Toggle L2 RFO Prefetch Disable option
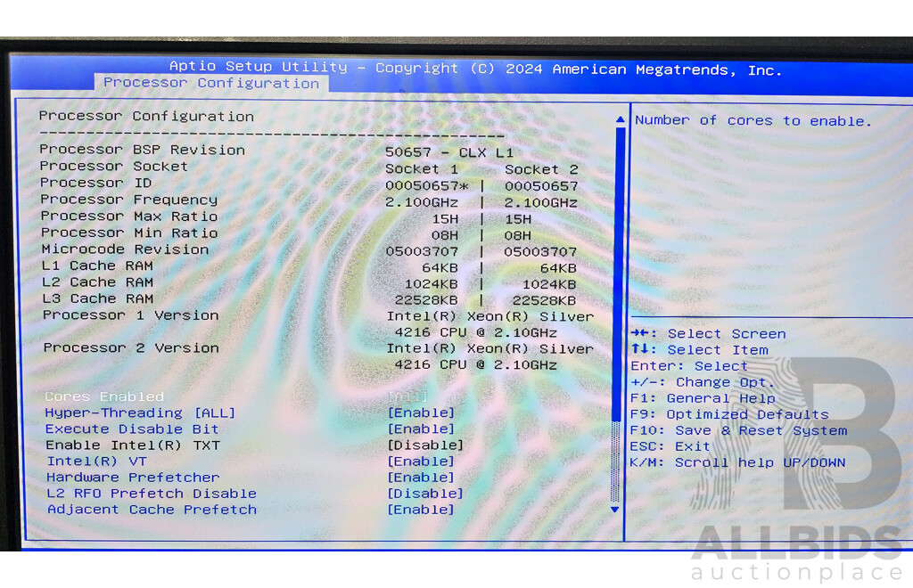The height and width of the screenshot is (588, 913). click(x=255, y=494)
